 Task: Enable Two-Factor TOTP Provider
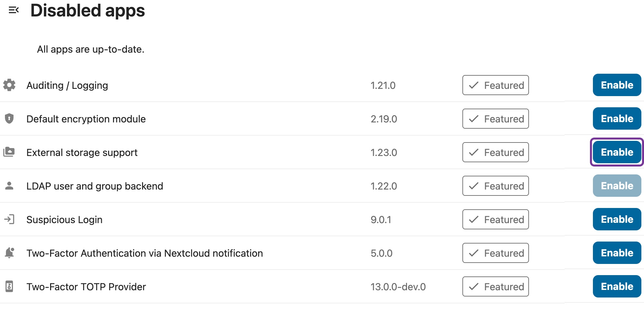pyautogui.click(x=617, y=286)
